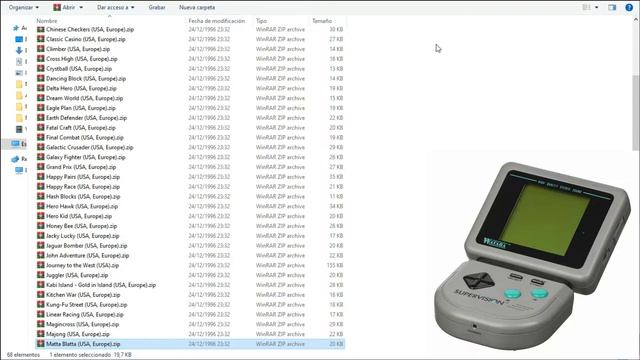This screenshot has height=360, width=640.
Task: Select file 'Honey Bee (USA, Europe).zip'
Action: [81, 226]
